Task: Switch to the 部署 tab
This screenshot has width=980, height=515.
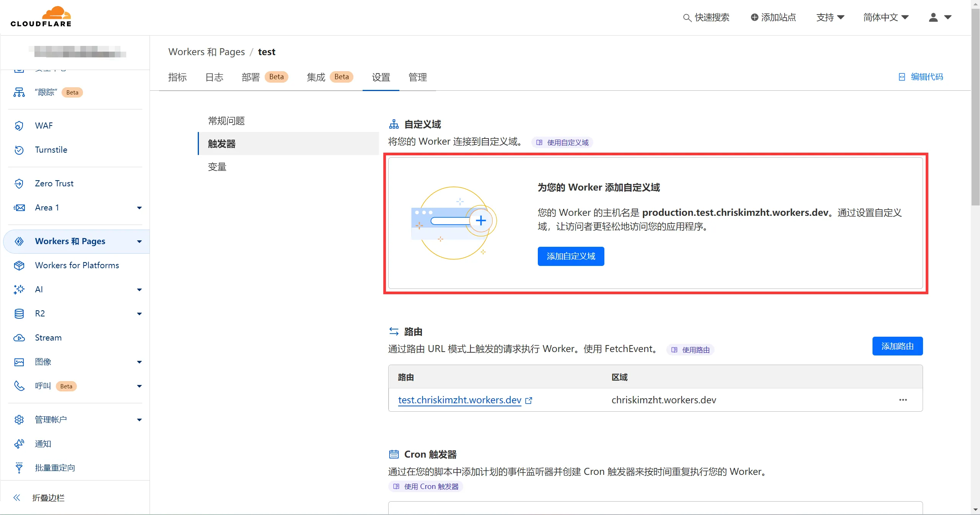Action: click(x=265, y=77)
